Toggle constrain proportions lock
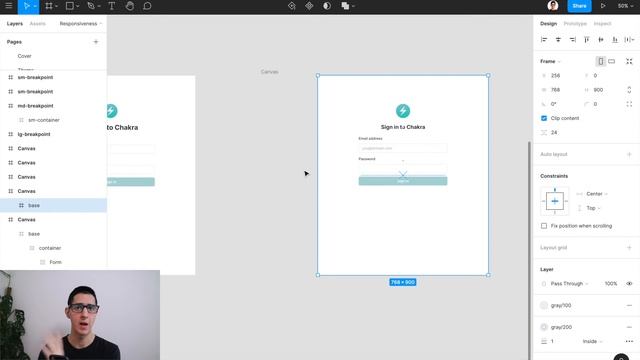This screenshot has height=360, width=640. tap(629, 90)
